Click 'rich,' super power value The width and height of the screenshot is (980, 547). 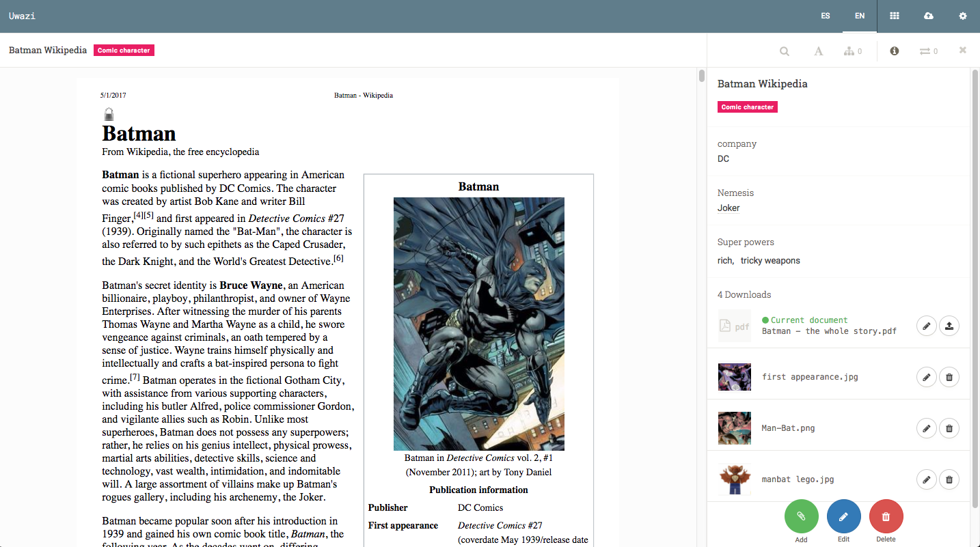point(726,261)
